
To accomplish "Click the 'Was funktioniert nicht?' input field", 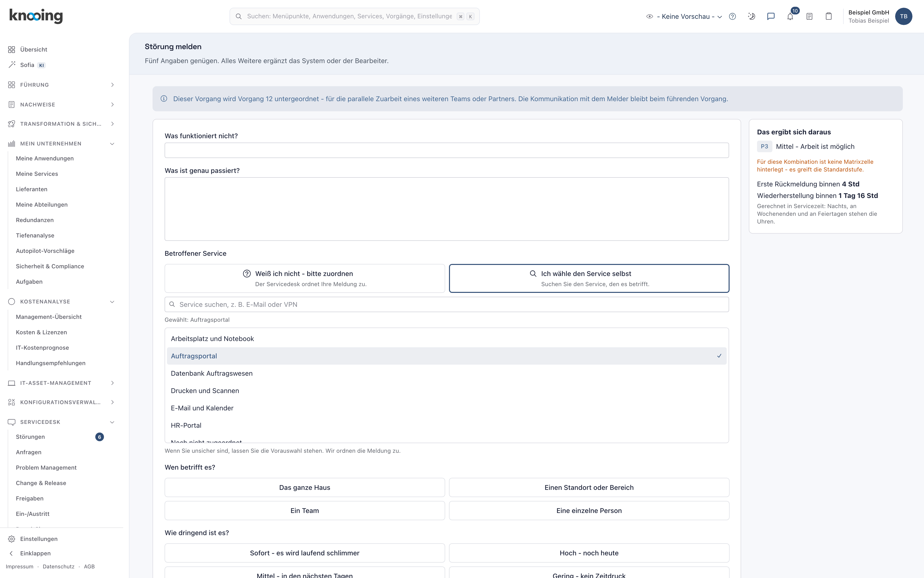I will [446, 150].
